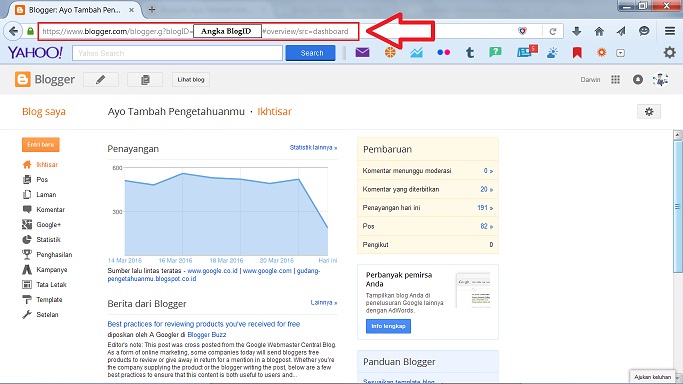Click the Yahoo Search button
Viewport: 683px width, 384px height.
311,53
